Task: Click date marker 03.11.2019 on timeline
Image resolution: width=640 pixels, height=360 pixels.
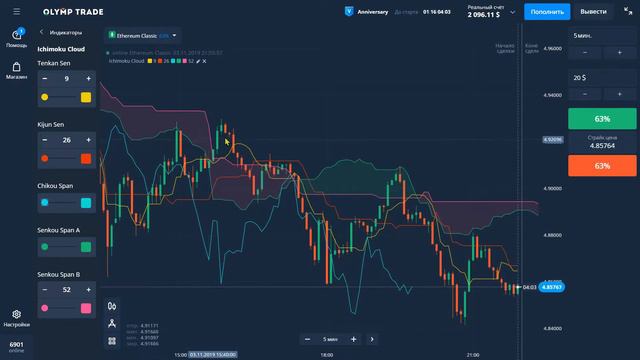Action: point(213,355)
